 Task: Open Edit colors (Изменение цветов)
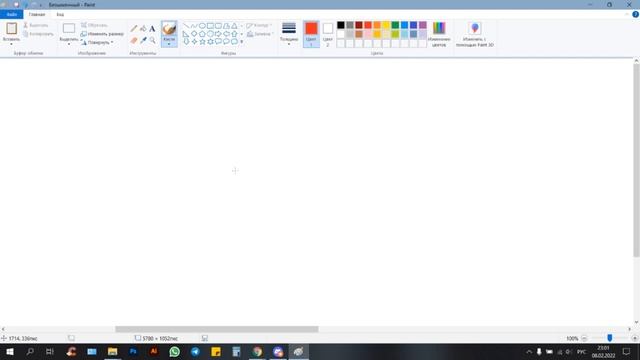point(439,34)
